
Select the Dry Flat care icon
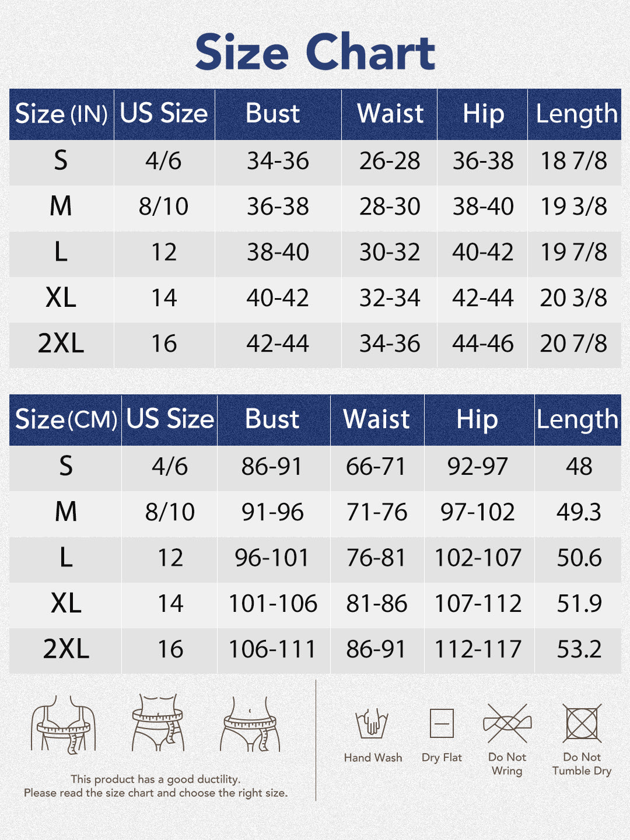click(x=442, y=723)
